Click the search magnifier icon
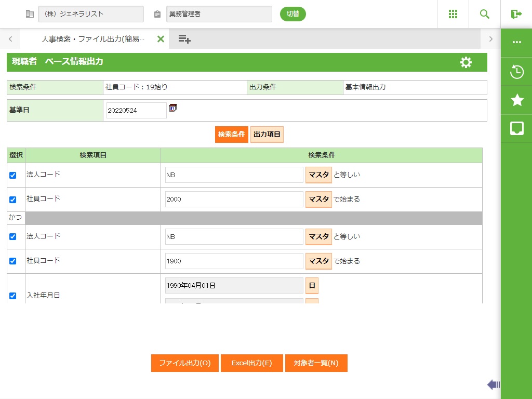 pos(484,14)
